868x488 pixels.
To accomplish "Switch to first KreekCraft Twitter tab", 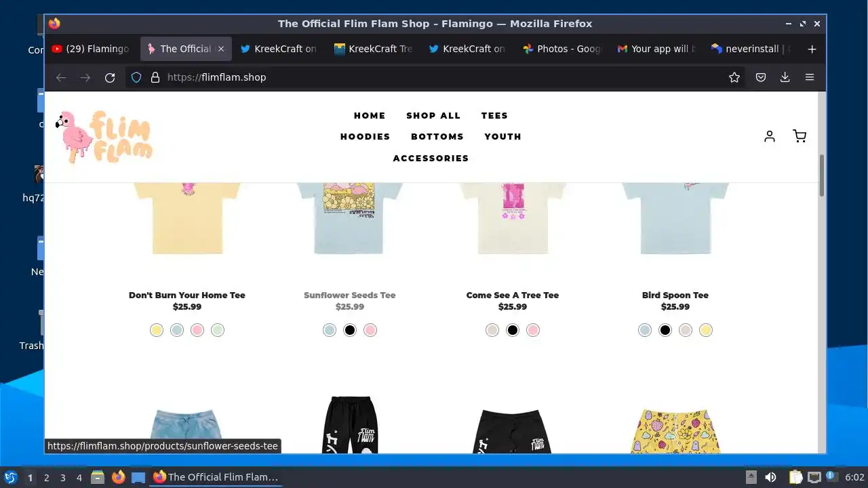I will pyautogui.click(x=279, y=49).
